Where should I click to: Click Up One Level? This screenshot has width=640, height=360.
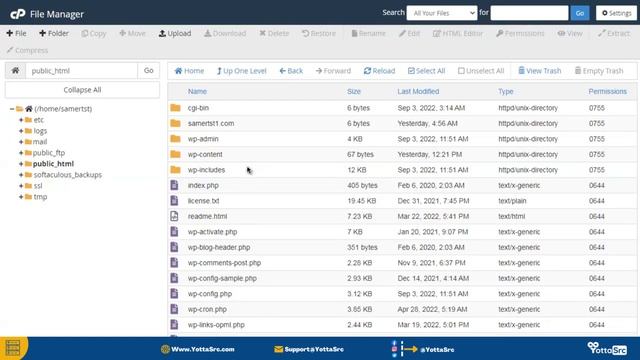241,71
